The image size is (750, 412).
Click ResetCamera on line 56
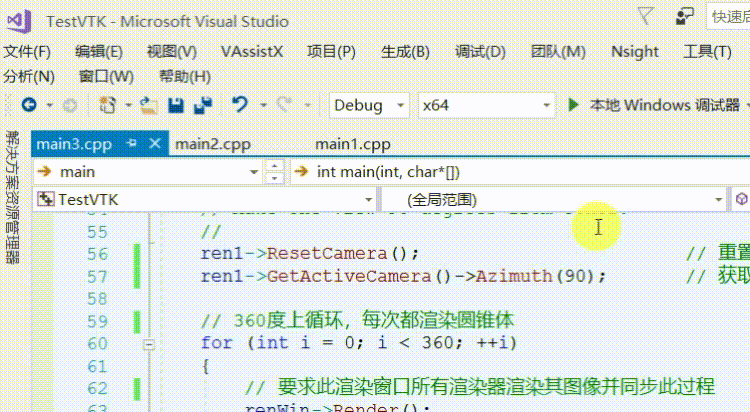tap(327, 254)
